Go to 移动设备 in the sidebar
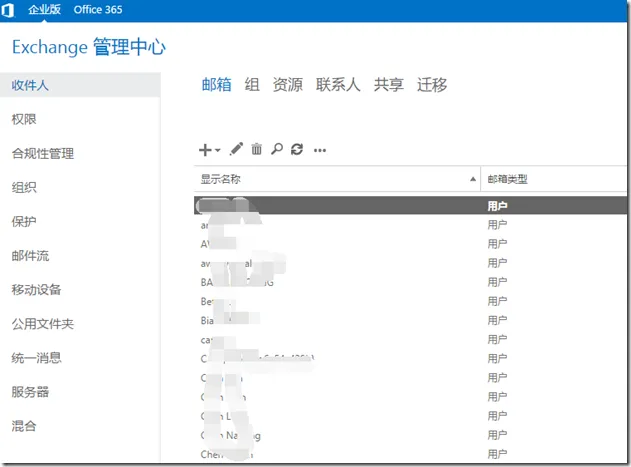 (36, 290)
